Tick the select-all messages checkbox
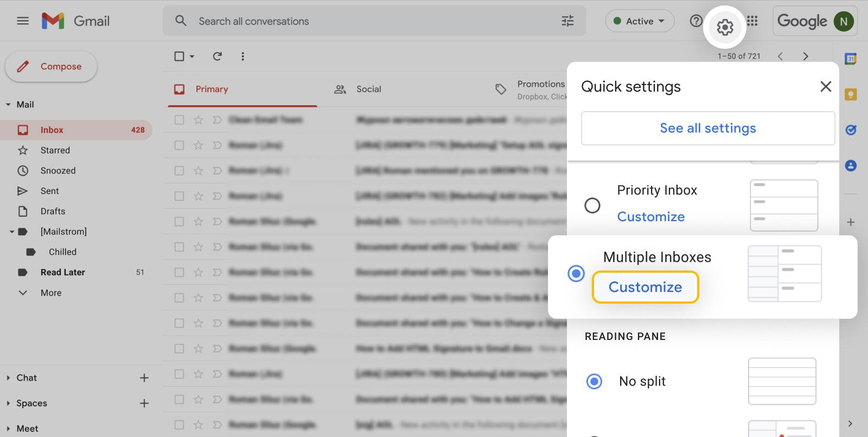Viewport: 868px width, 437px height. tap(179, 56)
